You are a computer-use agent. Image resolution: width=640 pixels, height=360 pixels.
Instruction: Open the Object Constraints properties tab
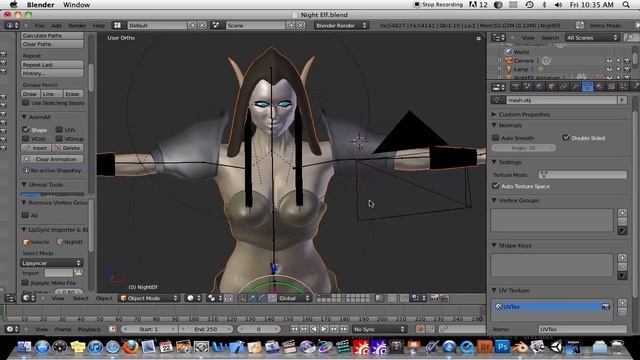[x=564, y=87]
